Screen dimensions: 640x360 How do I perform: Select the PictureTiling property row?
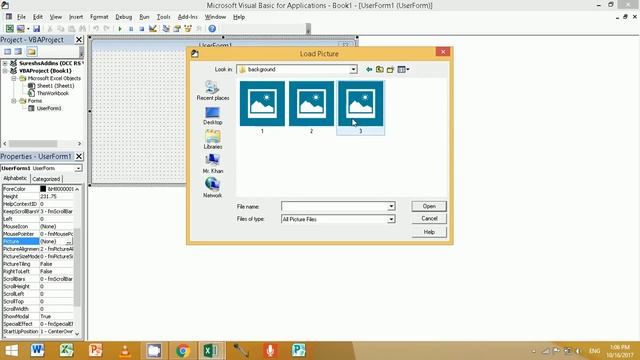(38, 264)
